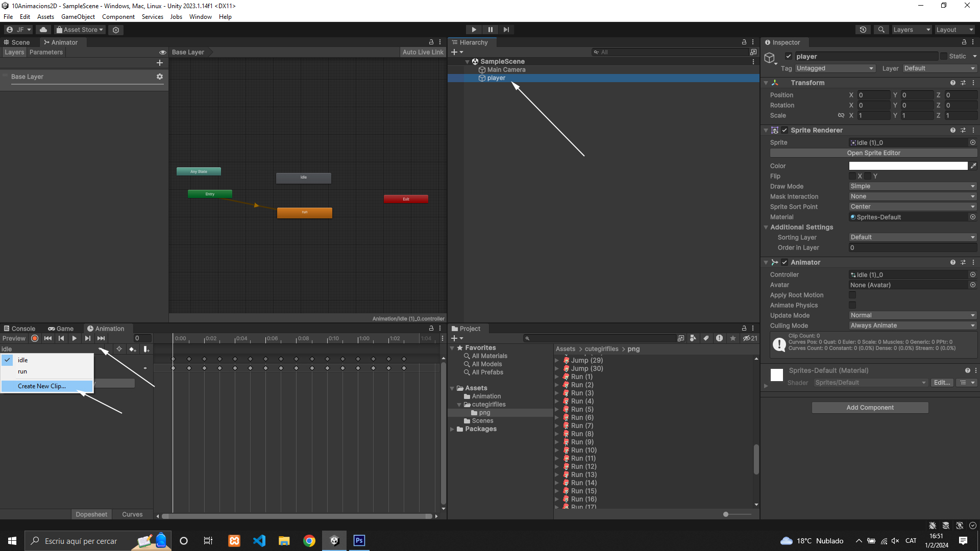Image resolution: width=980 pixels, height=551 pixels.
Task: Toggle Animator layer visibility eye icon
Action: (163, 52)
